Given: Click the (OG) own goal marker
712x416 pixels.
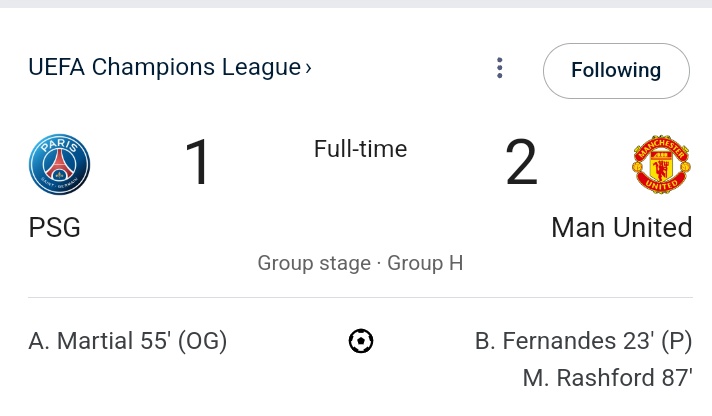Looking at the screenshot, I should click(203, 341).
